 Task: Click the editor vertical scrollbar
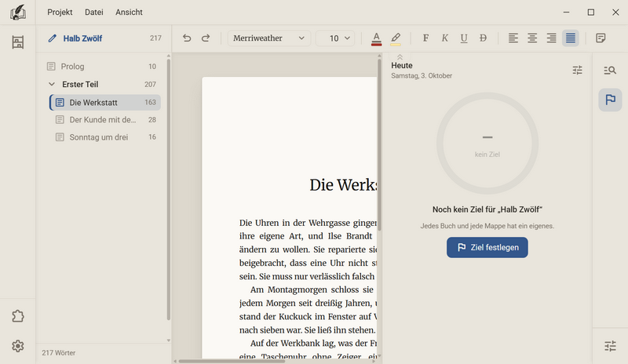[379, 144]
